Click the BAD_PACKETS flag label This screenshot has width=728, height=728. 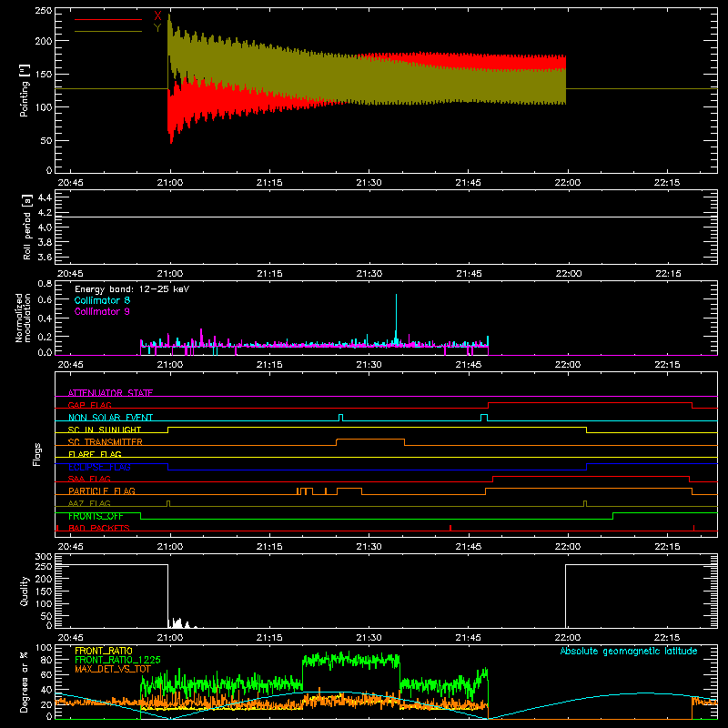click(x=99, y=528)
